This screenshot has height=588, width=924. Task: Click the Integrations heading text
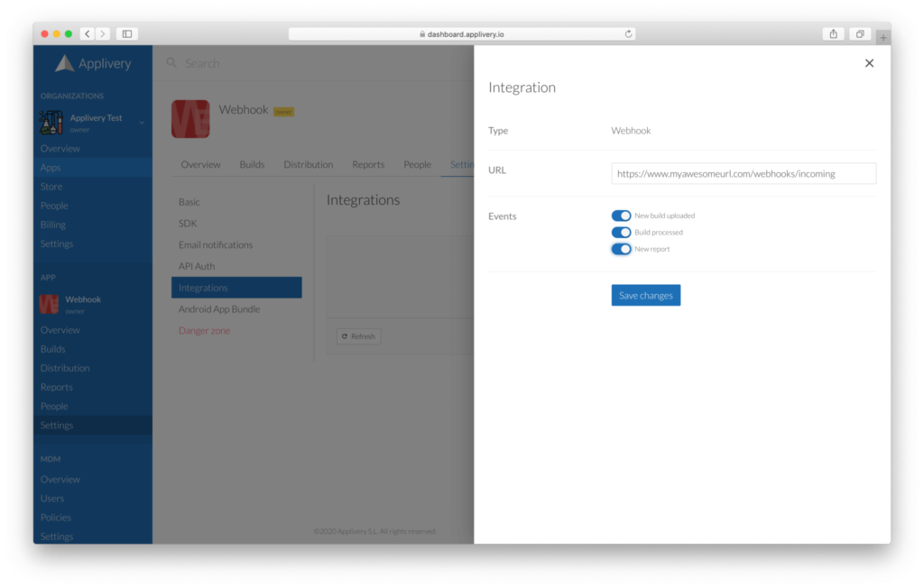click(x=363, y=199)
